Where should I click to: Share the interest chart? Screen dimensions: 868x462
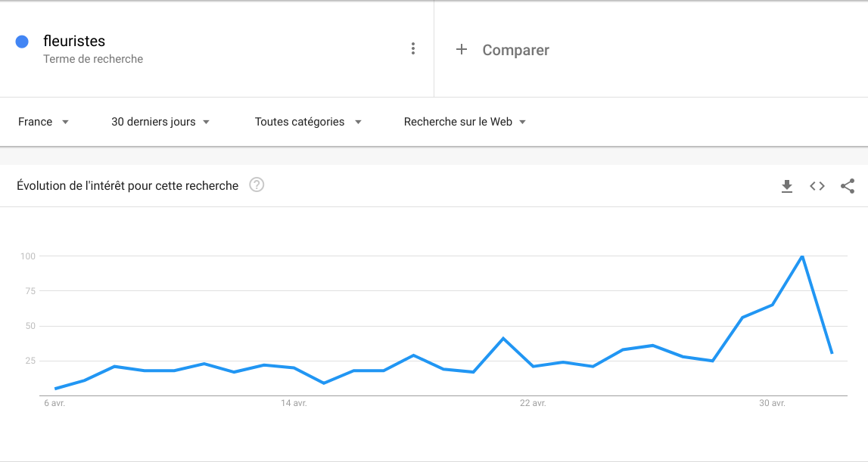(x=848, y=186)
